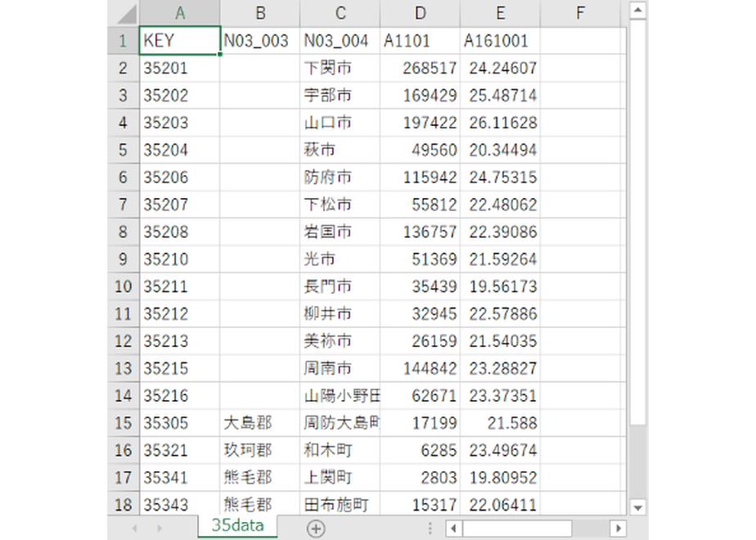Select row 5 header
This screenshot has width=756, height=540.
[123, 150]
